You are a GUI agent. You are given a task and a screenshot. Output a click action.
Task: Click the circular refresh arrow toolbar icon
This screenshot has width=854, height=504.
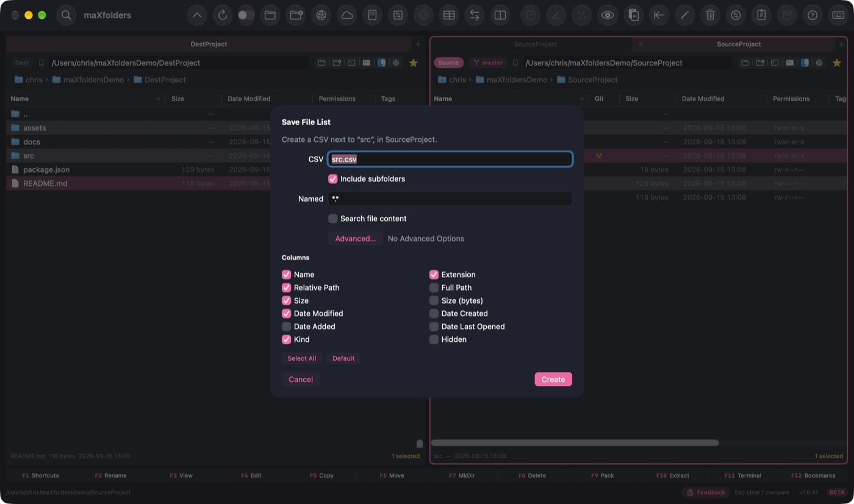pos(223,15)
